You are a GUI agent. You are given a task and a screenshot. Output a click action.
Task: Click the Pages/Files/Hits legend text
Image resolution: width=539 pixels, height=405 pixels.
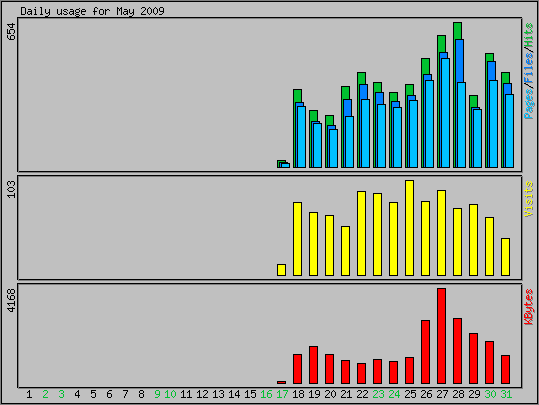coord(529,71)
